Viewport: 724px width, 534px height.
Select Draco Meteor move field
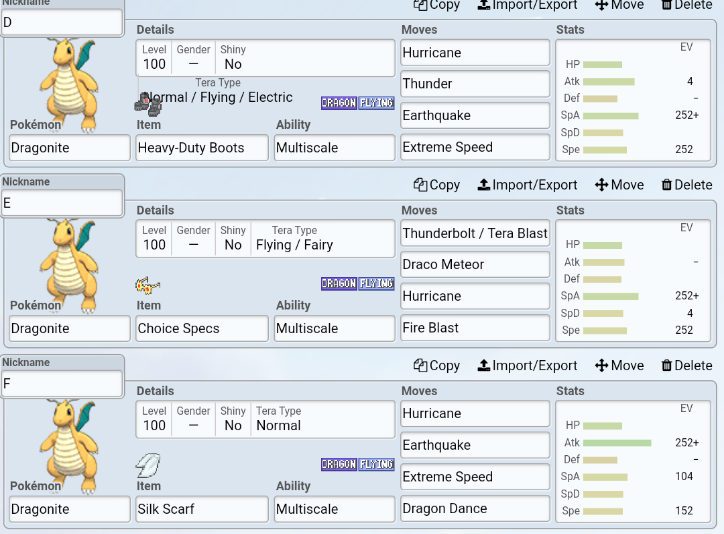[475, 264]
